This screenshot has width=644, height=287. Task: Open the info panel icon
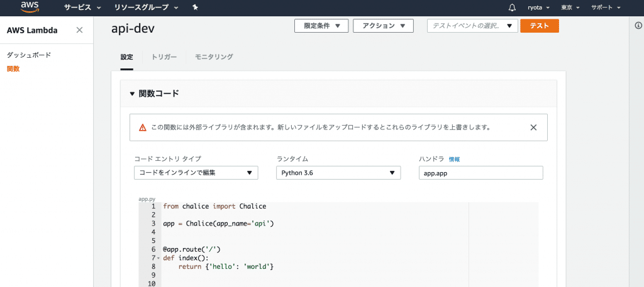point(638,25)
